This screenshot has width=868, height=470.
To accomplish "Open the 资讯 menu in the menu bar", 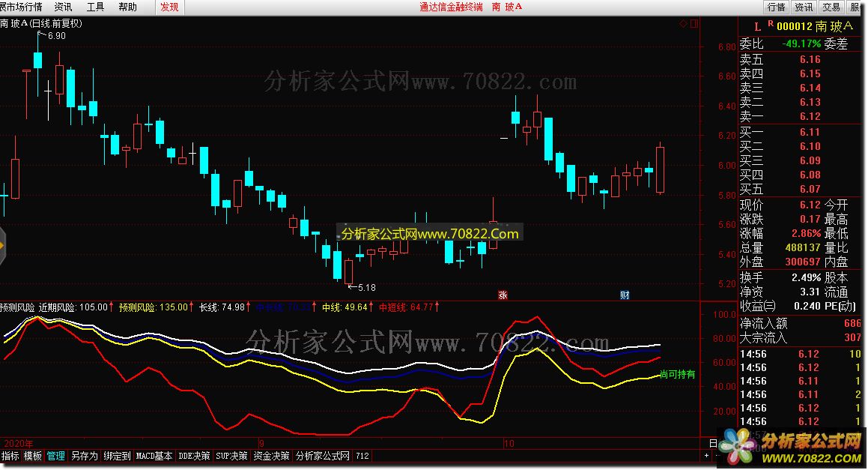I will (63, 7).
